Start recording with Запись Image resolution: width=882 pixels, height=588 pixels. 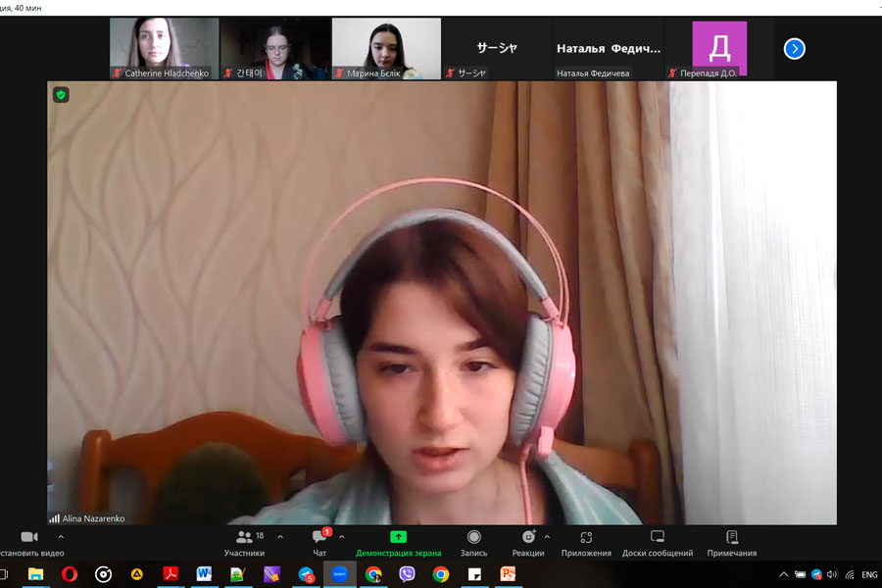pos(473,544)
